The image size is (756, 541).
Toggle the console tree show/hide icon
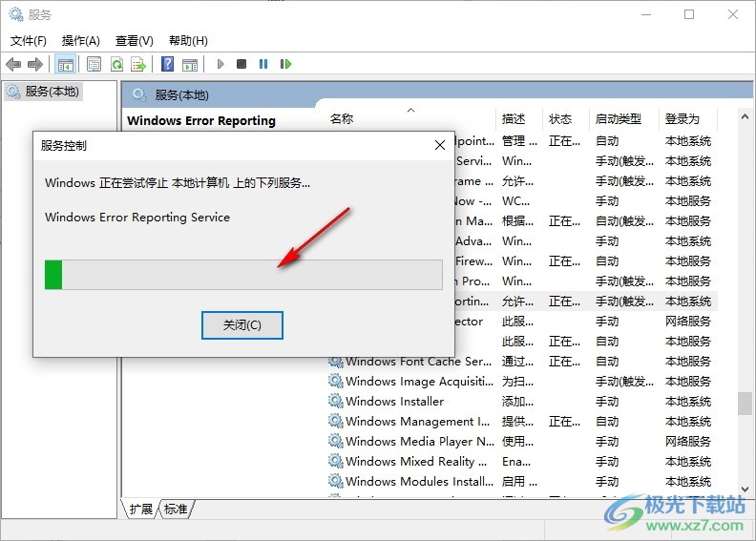click(66, 64)
